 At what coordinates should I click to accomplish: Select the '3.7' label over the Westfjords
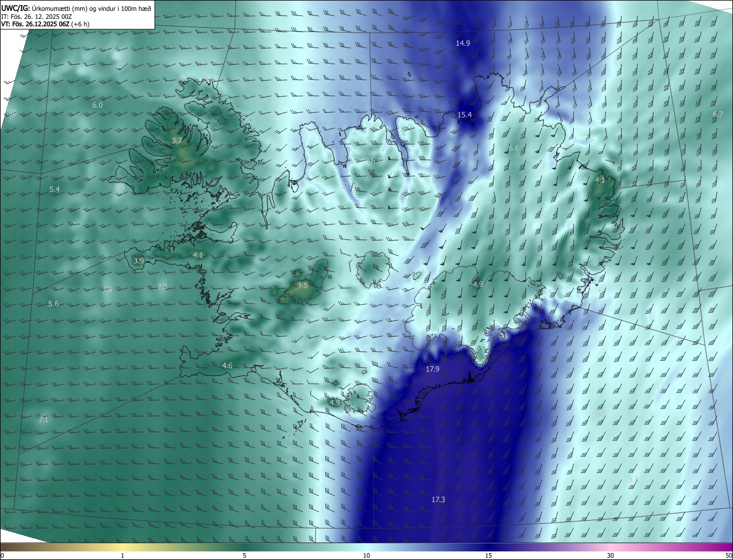pyautogui.click(x=177, y=141)
